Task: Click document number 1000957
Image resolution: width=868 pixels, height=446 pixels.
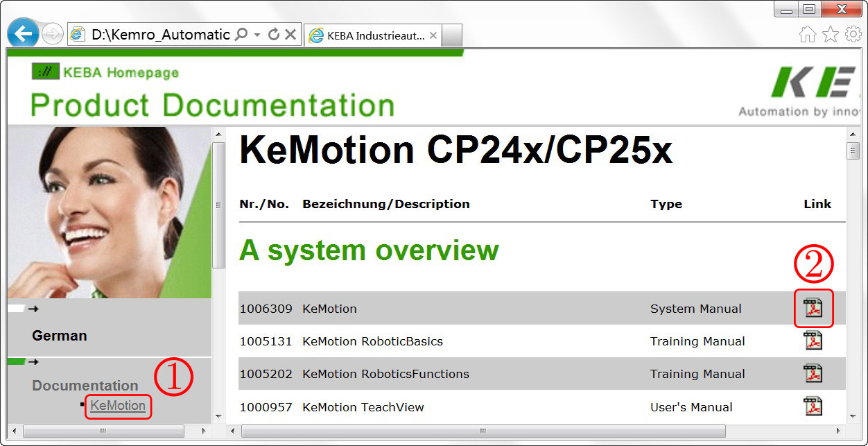Action: (x=266, y=407)
